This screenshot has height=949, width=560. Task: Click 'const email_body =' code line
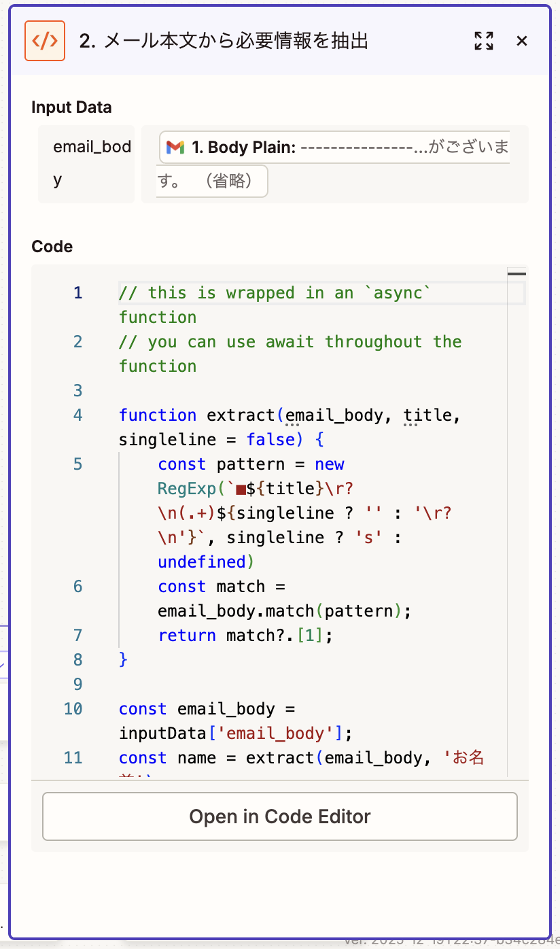[207, 709]
